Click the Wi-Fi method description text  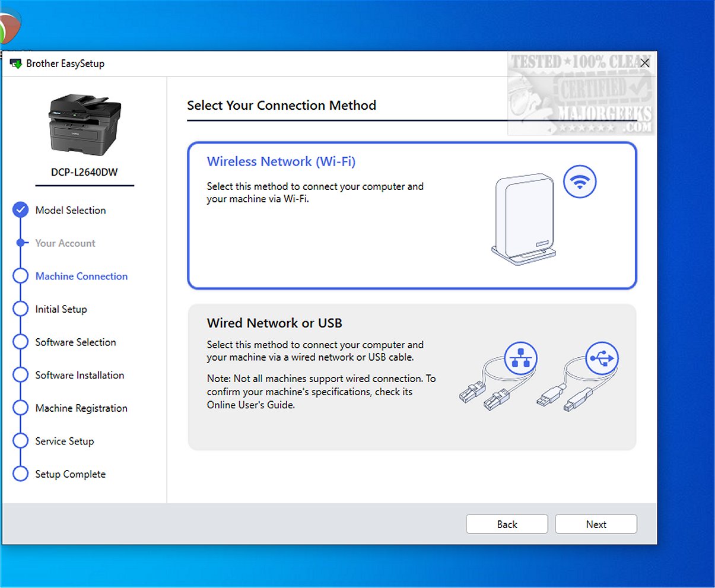tap(315, 192)
